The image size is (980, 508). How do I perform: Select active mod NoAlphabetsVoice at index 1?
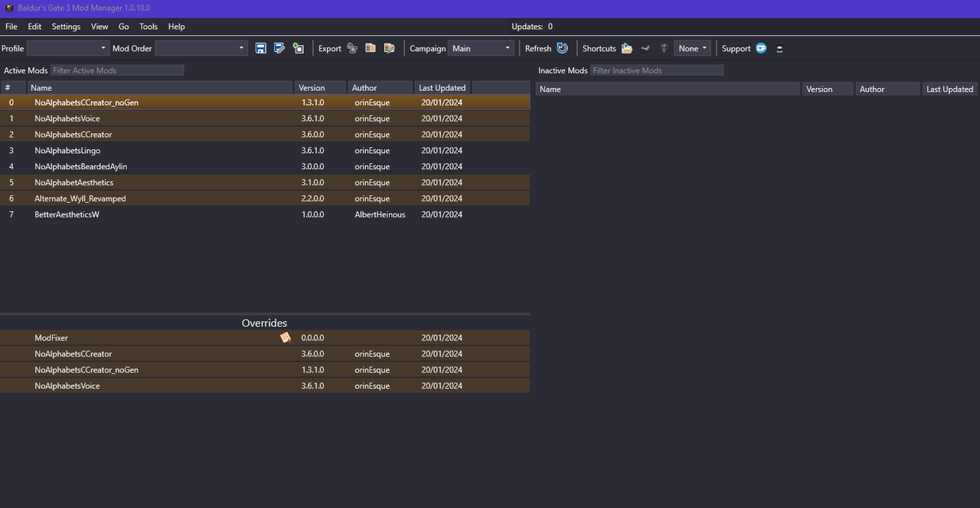pyautogui.click(x=265, y=119)
